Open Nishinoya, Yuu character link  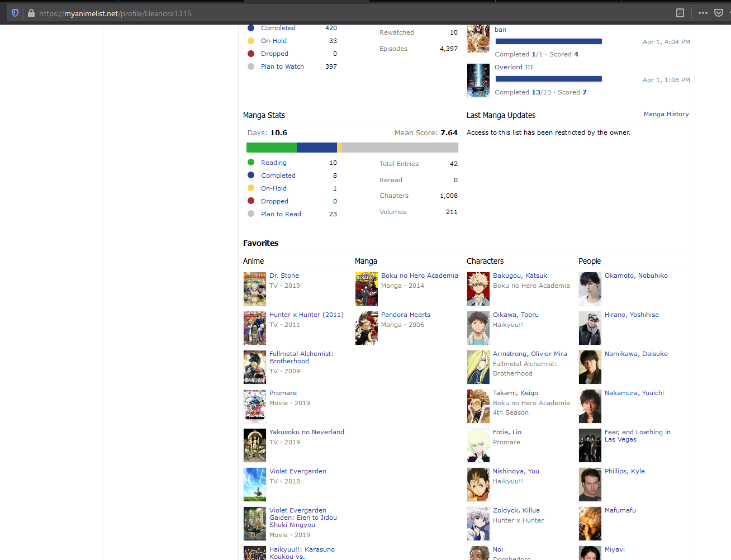point(516,471)
